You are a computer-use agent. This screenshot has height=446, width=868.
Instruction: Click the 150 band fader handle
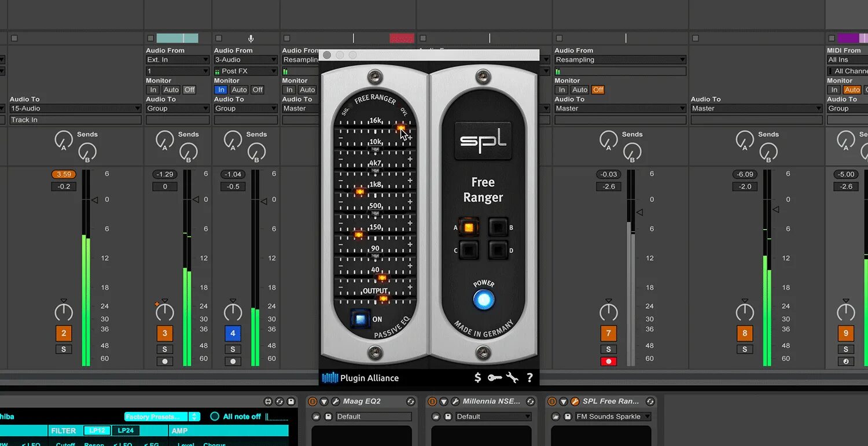coord(359,234)
